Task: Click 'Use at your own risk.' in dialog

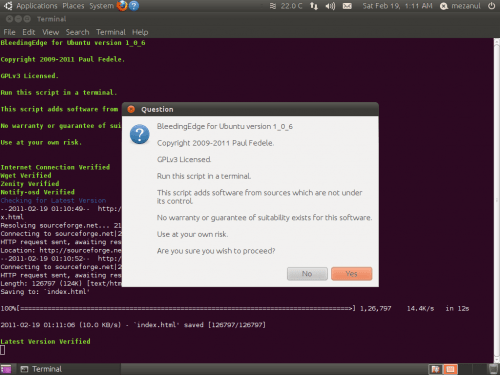Action: (193, 234)
